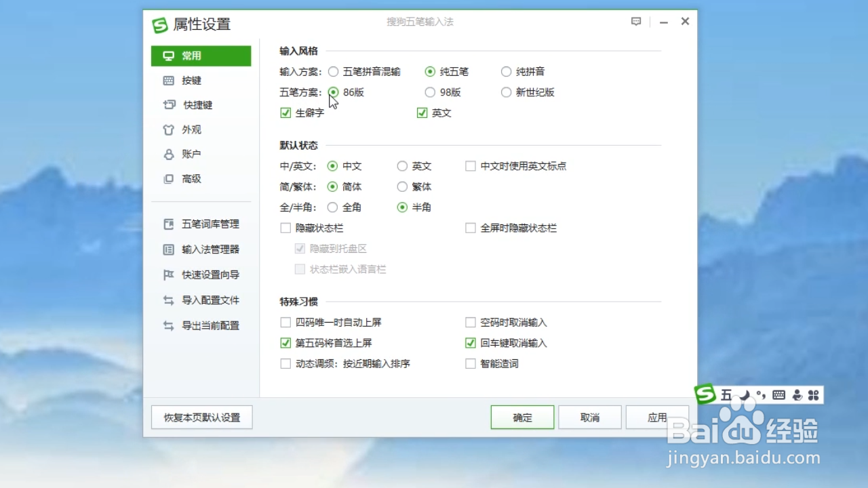This screenshot has width=868, height=488.
Task: Toggle the punctuation icon on the IME bar
Action: pos(761,395)
